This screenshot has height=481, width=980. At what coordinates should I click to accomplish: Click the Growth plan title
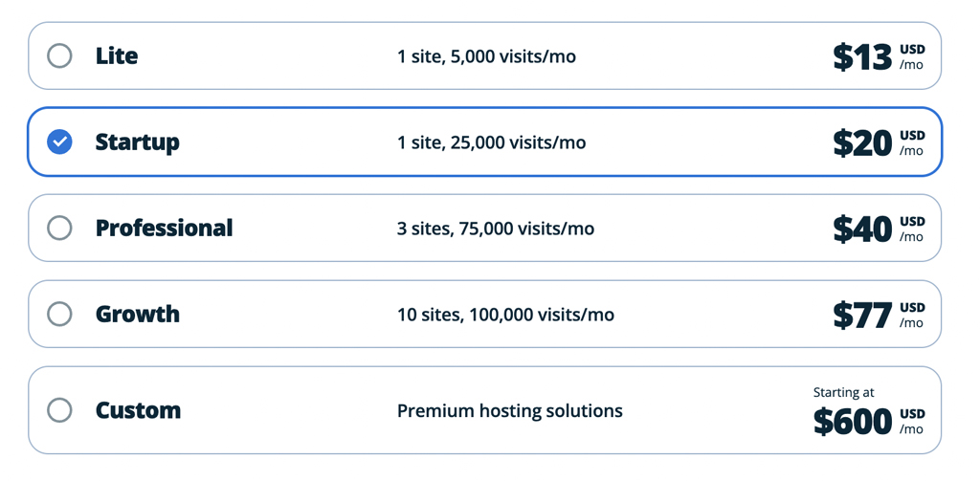(137, 314)
